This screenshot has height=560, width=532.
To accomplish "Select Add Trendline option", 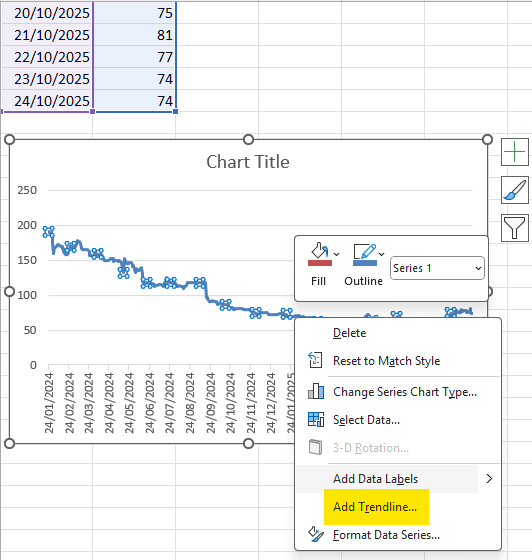I will tap(375, 507).
